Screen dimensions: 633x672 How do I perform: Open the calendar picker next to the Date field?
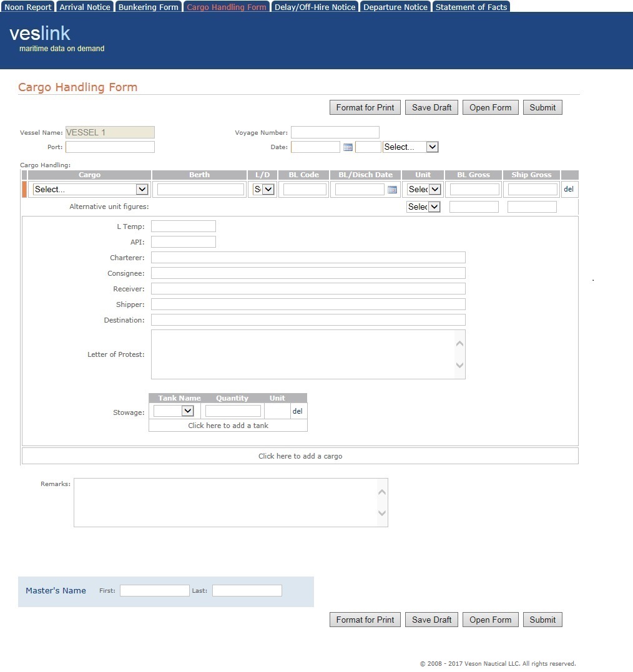coord(348,147)
